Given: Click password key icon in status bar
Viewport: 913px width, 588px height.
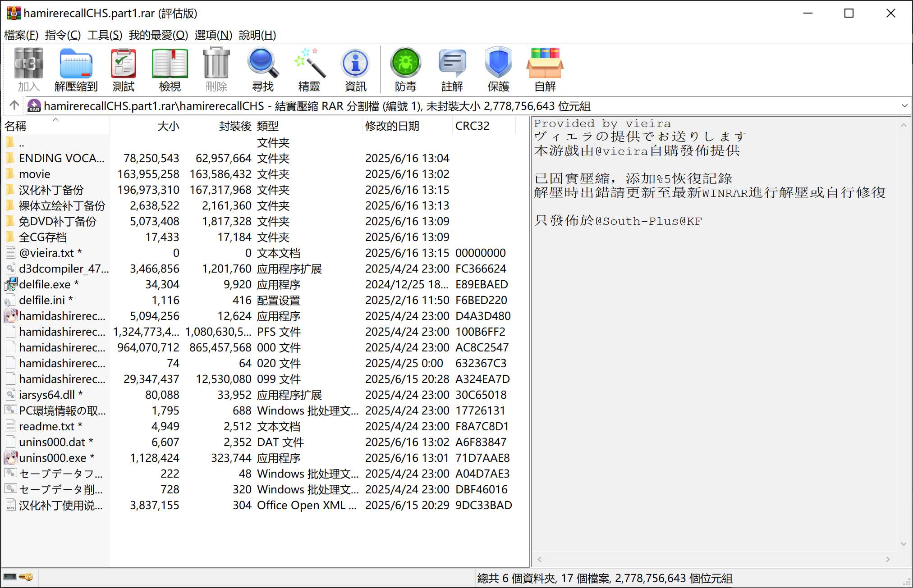Looking at the screenshot, I should pos(26,577).
